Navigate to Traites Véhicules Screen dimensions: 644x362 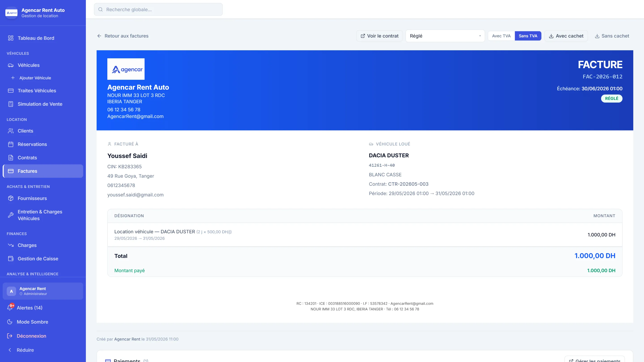(x=43, y=91)
